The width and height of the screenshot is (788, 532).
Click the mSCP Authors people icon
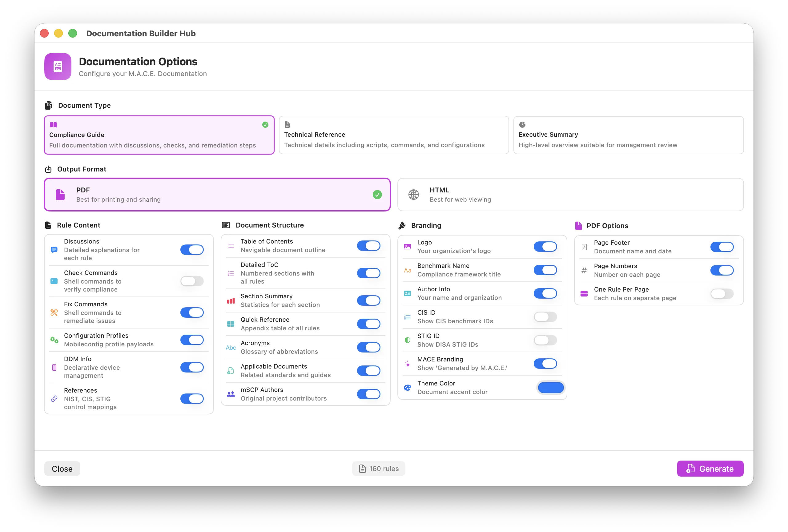231,394
